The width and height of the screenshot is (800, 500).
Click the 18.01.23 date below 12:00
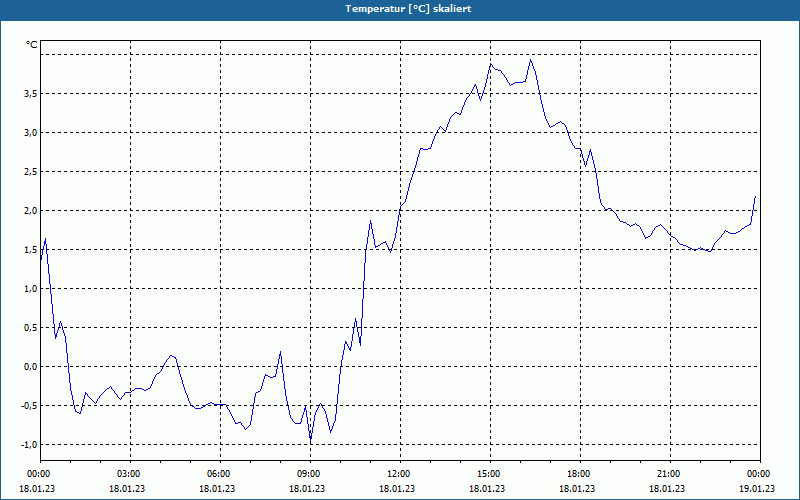pos(397,488)
